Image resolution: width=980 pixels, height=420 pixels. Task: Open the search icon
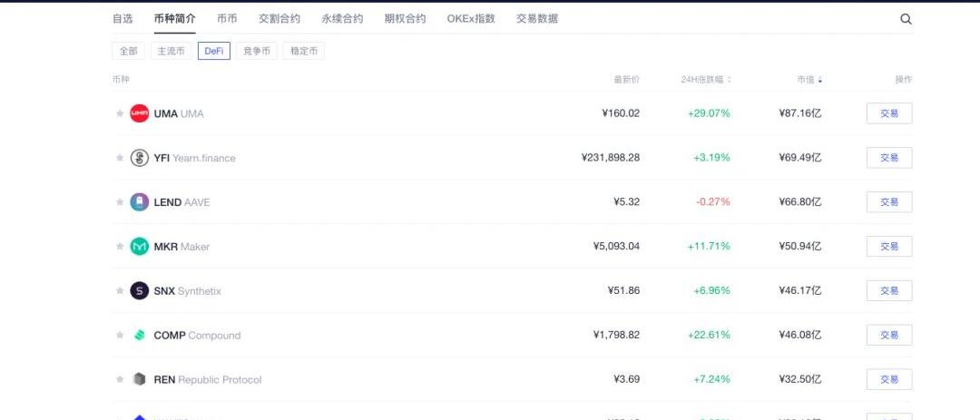(x=906, y=19)
